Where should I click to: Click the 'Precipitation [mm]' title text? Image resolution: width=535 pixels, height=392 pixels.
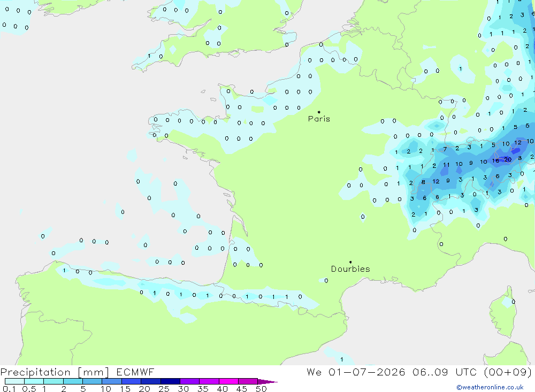55,372
